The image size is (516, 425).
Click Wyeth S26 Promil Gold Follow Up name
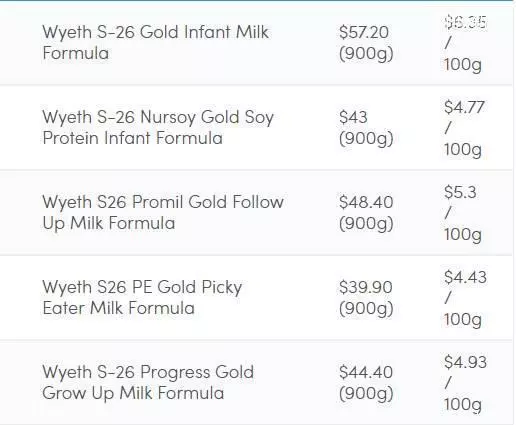(x=163, y=213)
